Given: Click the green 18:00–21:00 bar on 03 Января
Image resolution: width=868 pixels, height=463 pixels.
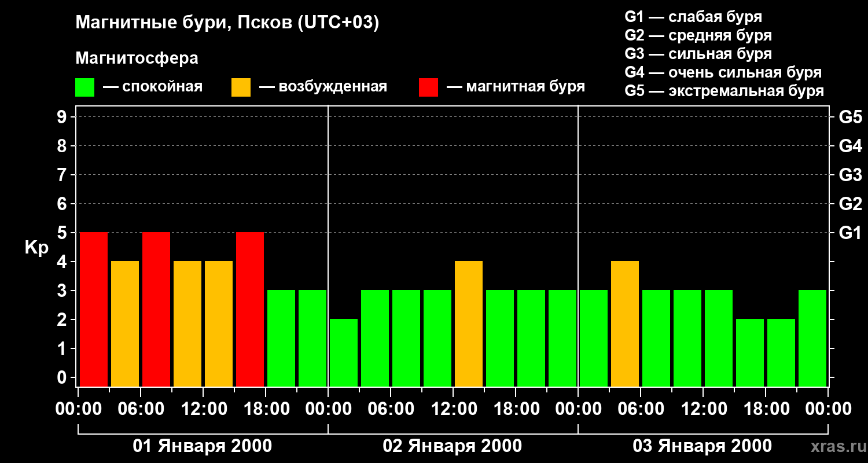Looking at the screenshot, I should 781,352.
